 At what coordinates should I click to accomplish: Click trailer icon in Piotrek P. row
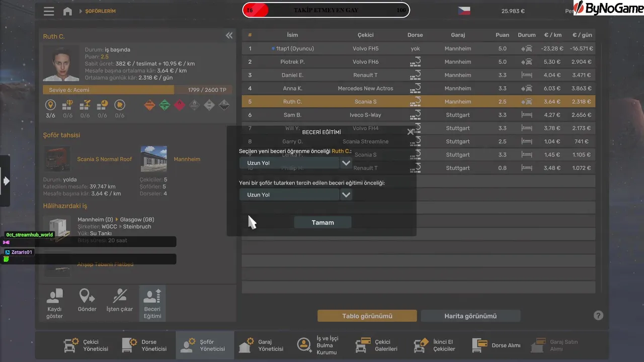tap(415, 62)
